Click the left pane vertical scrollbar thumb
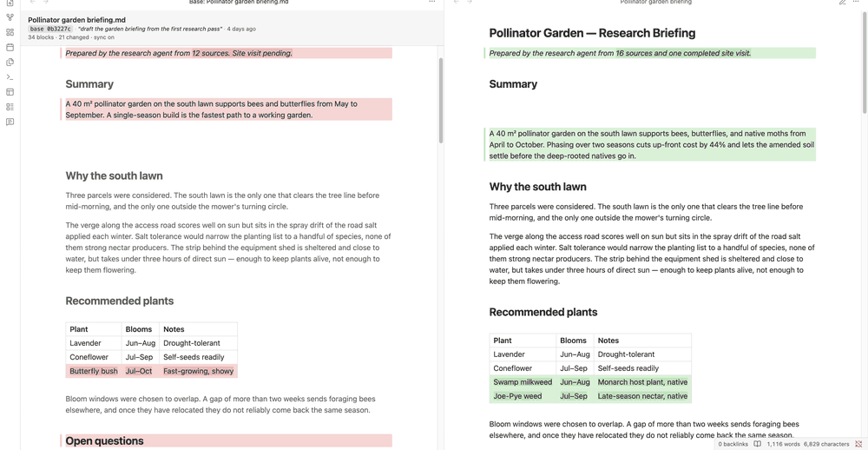The width and height of the screenshot is (868, 450). point(441,100)
